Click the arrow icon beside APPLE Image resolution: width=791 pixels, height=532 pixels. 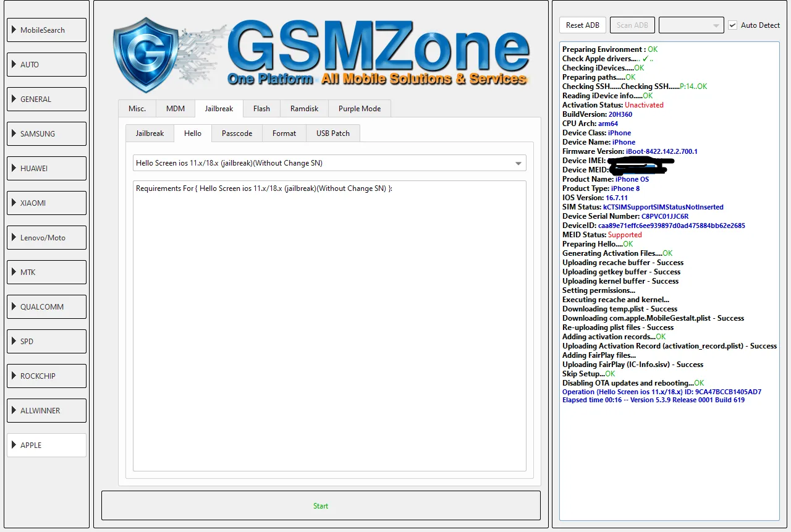click(14, 445)
